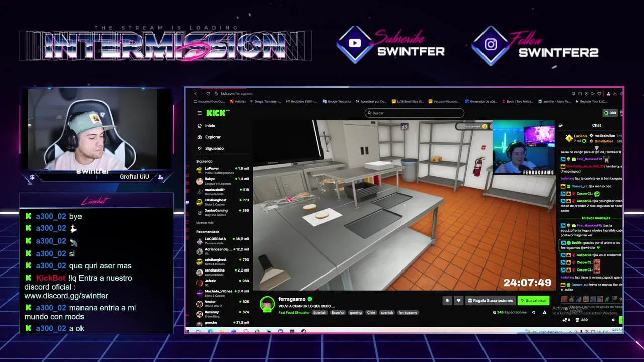Expand following list with Mostrar más
The width and height of the screenshot is (644, 362).
point(205,222)
